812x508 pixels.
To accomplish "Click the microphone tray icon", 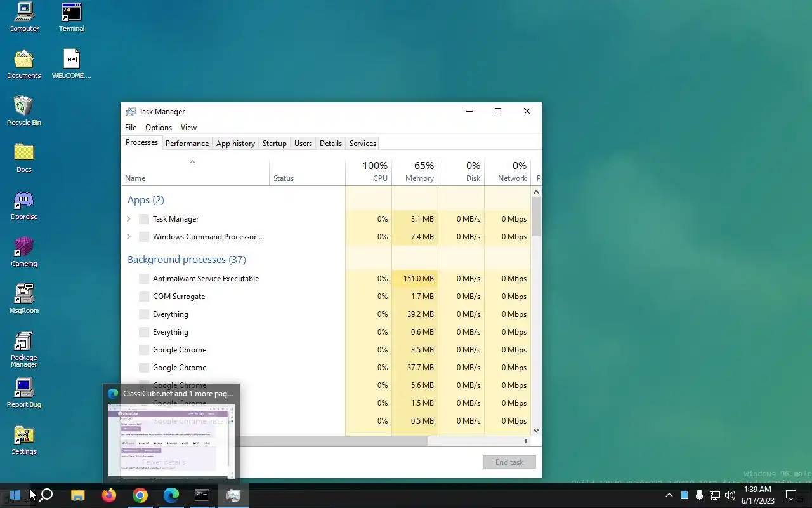I will [x=699, y=495].
